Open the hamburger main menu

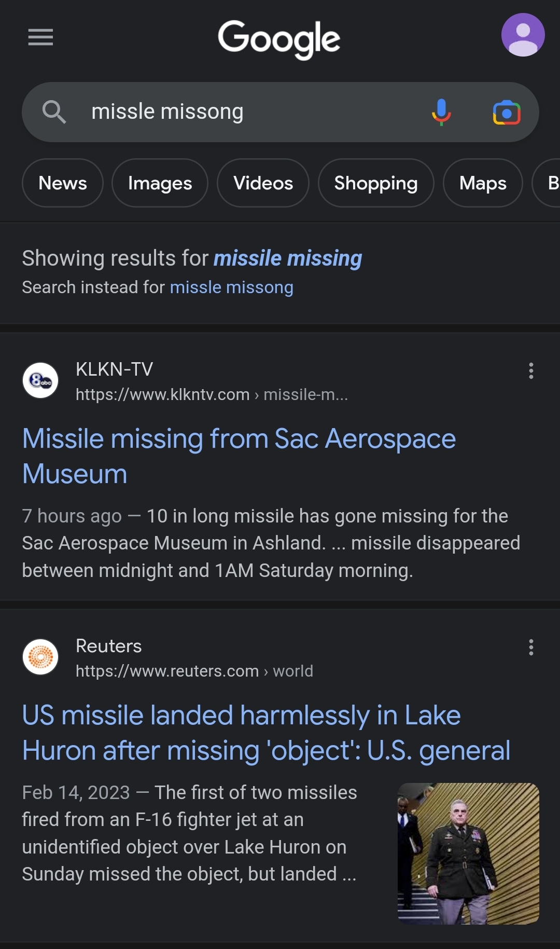click(40, 37)
